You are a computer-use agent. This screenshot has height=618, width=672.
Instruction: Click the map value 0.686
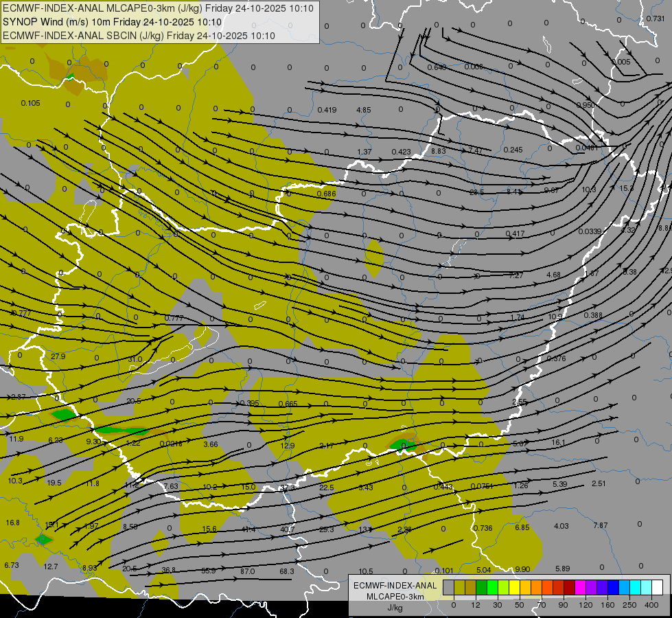pyautogui.click(x=326, y=194)
